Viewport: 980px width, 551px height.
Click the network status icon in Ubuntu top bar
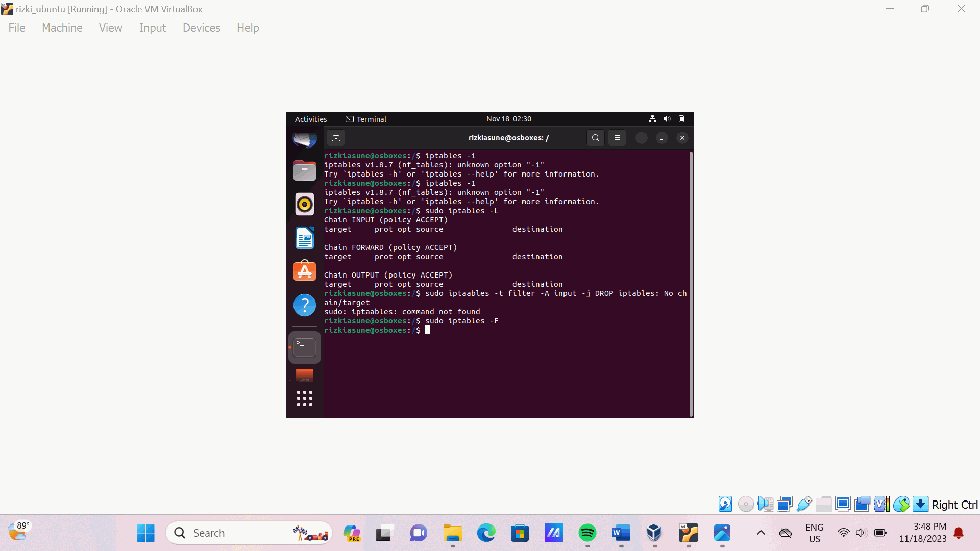coord(652,119)
